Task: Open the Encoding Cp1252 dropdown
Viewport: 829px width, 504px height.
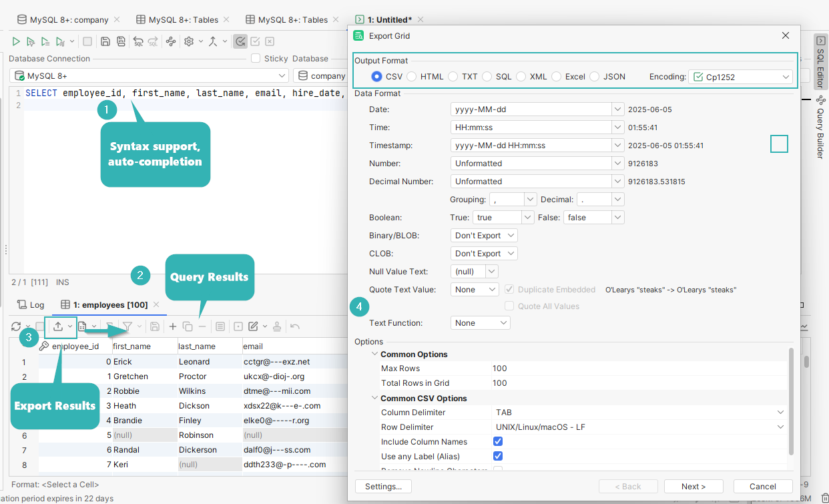Action: (741, 77)
